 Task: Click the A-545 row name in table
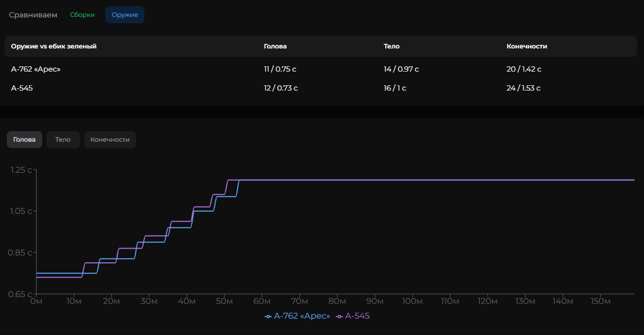pos(22,88)
